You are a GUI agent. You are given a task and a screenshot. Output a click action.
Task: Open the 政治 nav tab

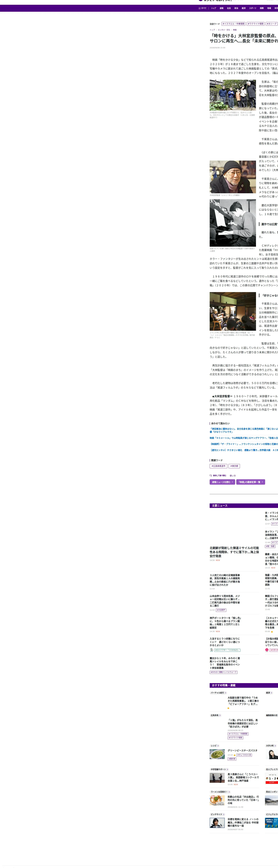click(x=236, y=8)
